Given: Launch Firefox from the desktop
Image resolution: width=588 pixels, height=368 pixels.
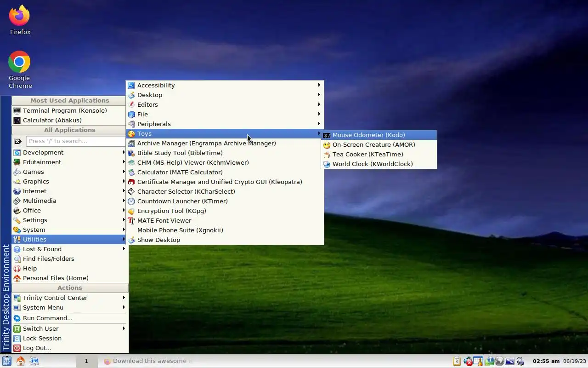Looking at the screenshot, I should click(x=20, y=20).
